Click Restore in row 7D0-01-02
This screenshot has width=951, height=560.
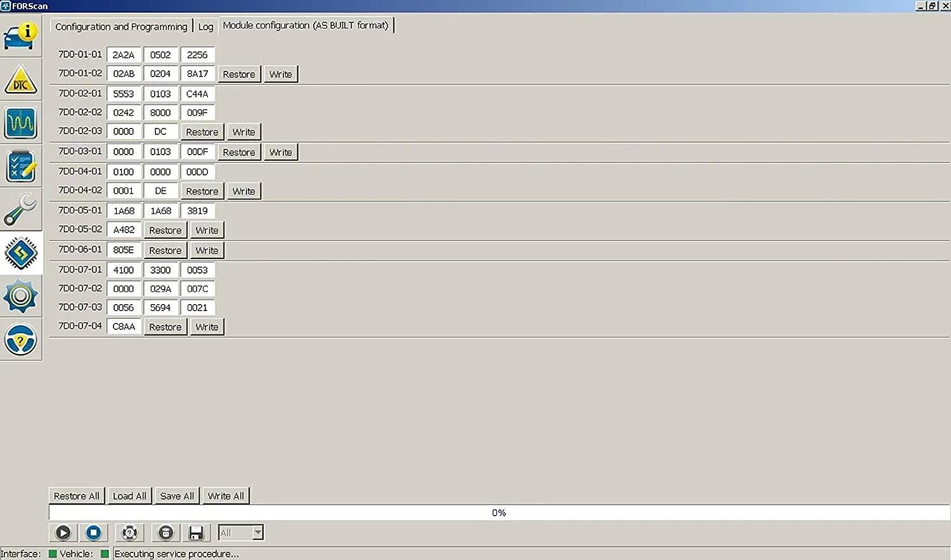tap(239, 74)
